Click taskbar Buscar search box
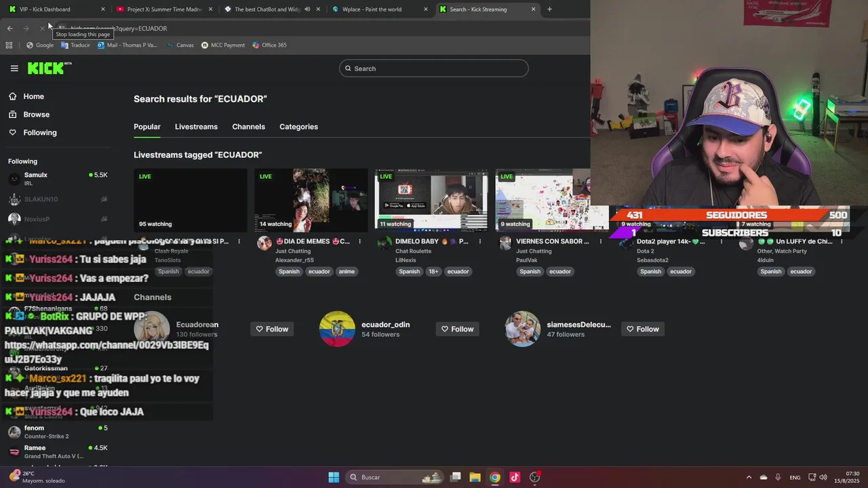The height and width of the screenshot is (488, 868). point(396,477)
